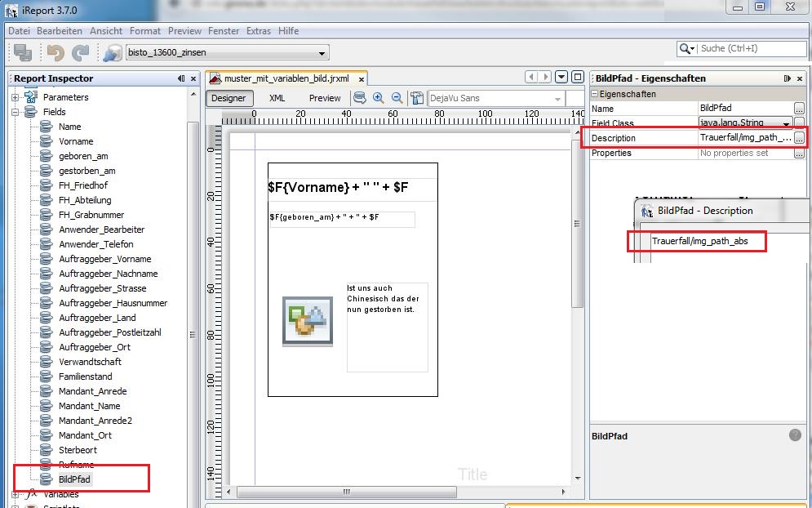Viewport: 812px width, 508px height.
Task: Click the Undo arrow icon
Action: pyautogui.click(x=55, y=53)
